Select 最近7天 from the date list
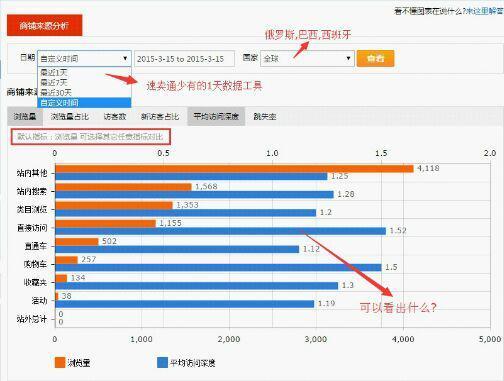 (x=53, y=82)
